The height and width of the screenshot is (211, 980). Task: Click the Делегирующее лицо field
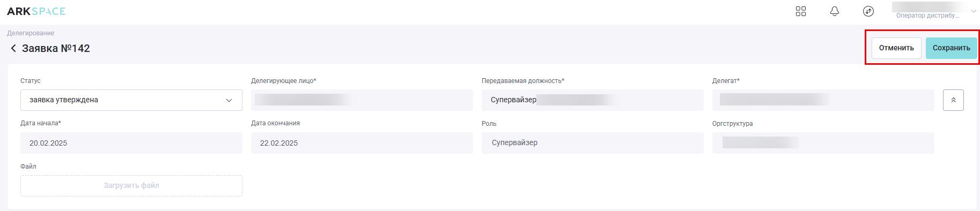[x=362, y=100]
